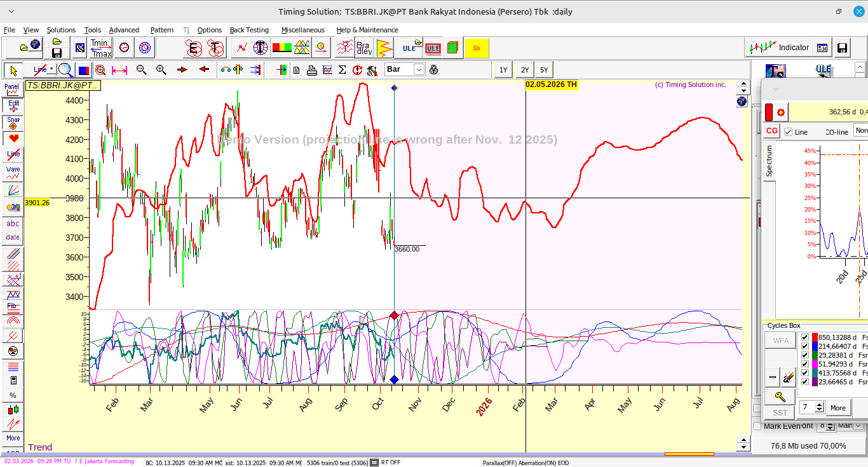The height and width of the screenshot is (467, 868).
Task: Click the yellow key icon in Cycles Box
Action: 780,396
